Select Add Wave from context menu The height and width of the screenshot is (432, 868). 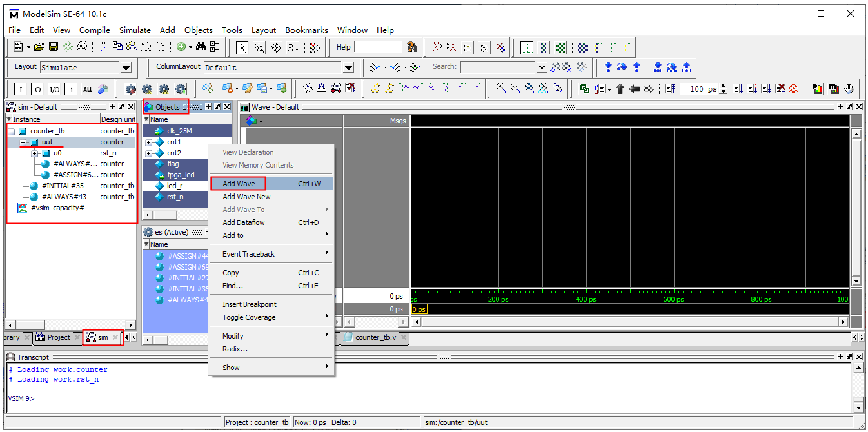point(239,184)
